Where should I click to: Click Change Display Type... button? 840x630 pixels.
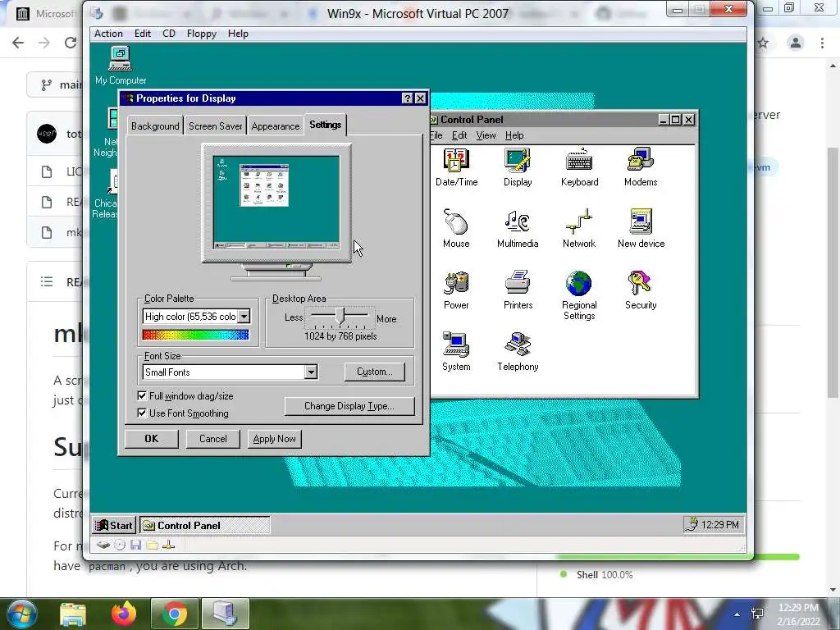(x=349, y=406)
